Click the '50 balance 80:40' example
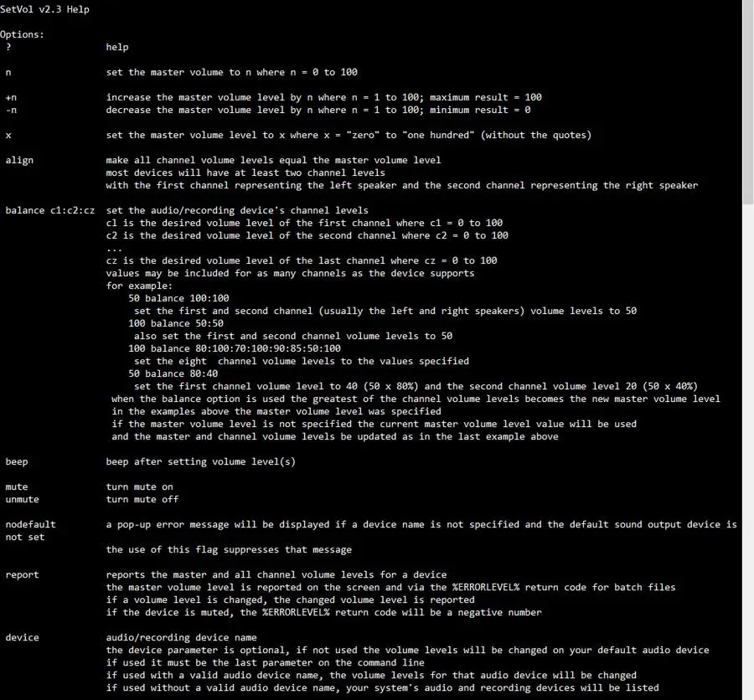Image resolution: width=754 pixels, height=700 pixels. (173, 373)
